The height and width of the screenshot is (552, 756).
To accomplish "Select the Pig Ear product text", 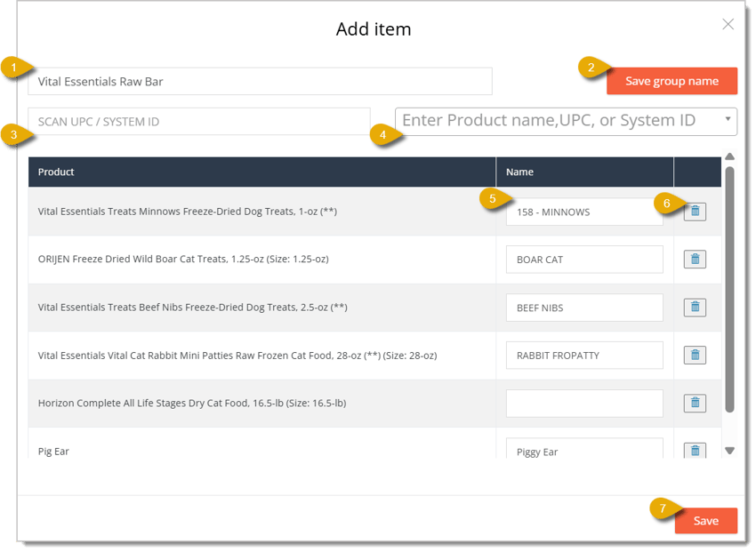I will coord(53,452).
